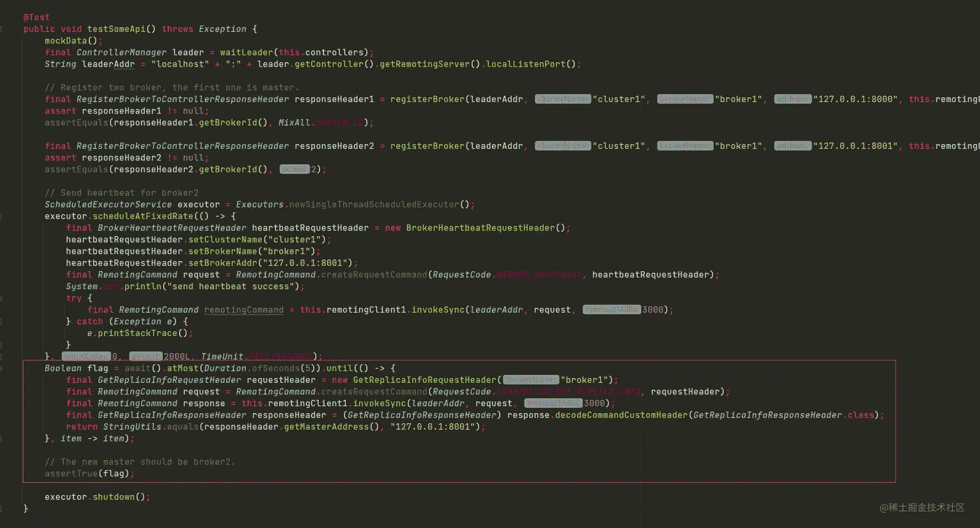Click the try keyword
Image resolution: width=980 pixels, height=528 pixels.
(73, 298)
